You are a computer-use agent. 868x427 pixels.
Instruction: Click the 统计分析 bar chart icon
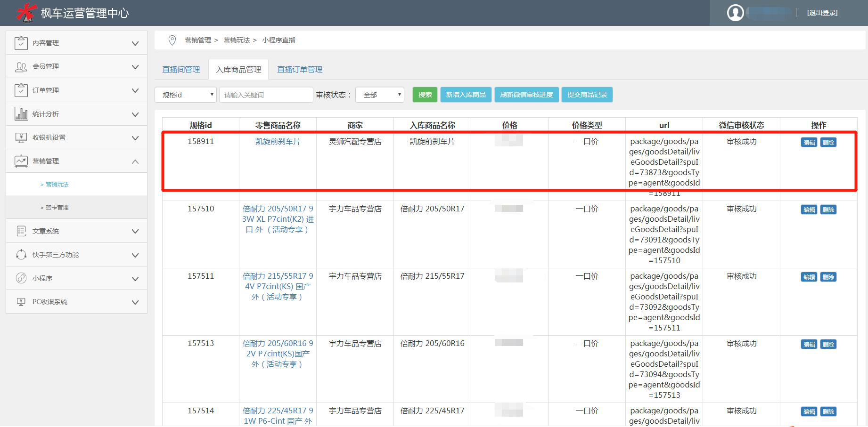click(x=21, y=114)
